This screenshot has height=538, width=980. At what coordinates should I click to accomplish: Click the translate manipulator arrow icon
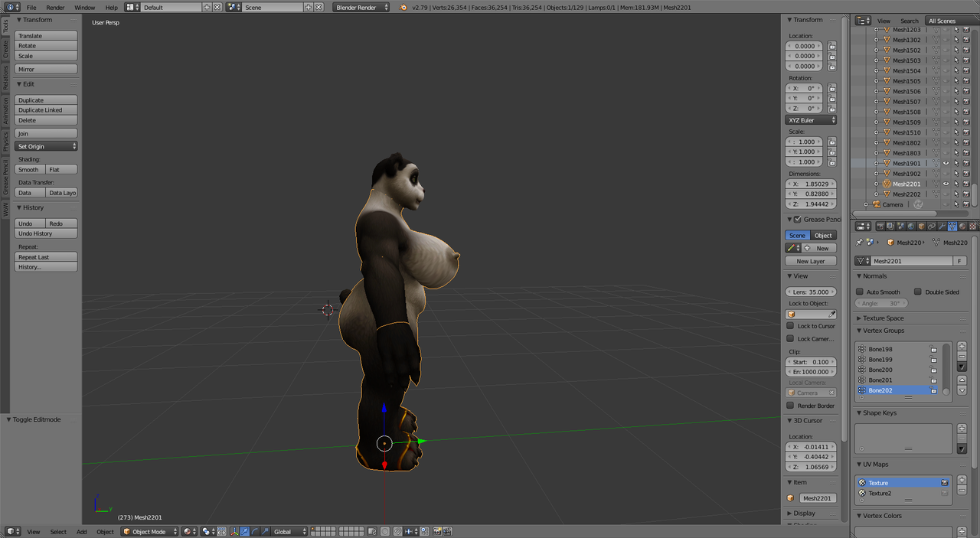pyautogui.click(x=245, y=531)
